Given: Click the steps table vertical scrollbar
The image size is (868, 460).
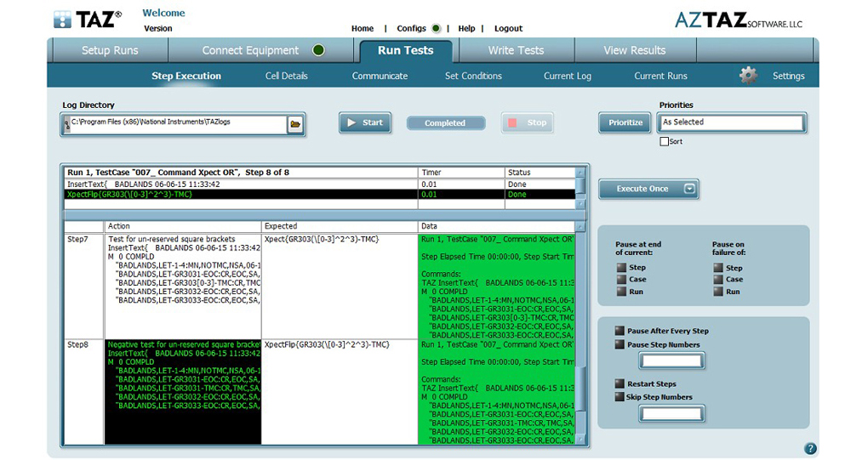Looking at the screenshot, I should tap(580, 334).
